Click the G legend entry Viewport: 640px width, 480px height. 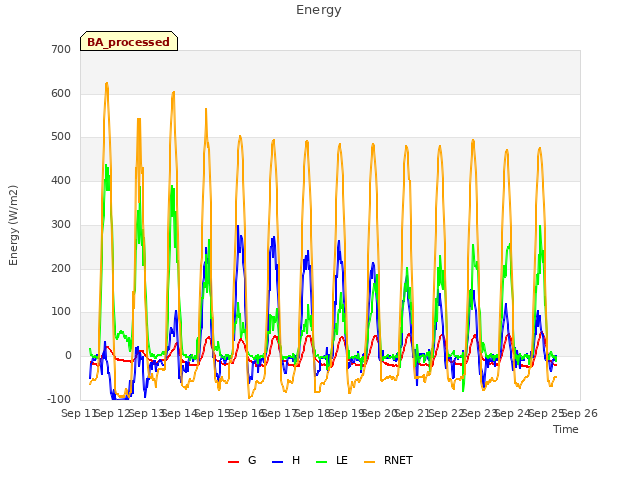click(x=242, y=460)
